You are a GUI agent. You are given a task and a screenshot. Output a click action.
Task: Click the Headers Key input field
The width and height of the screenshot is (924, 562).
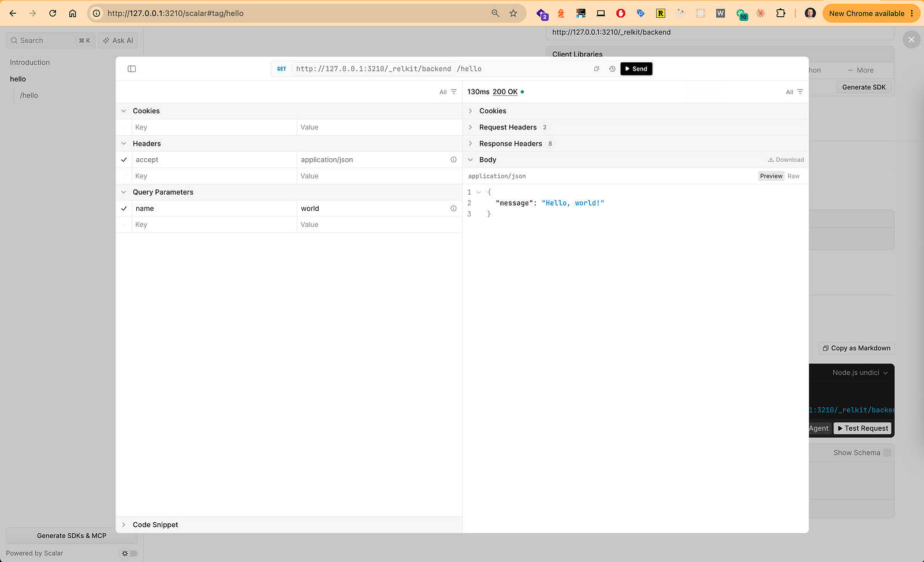click(214, 176)
